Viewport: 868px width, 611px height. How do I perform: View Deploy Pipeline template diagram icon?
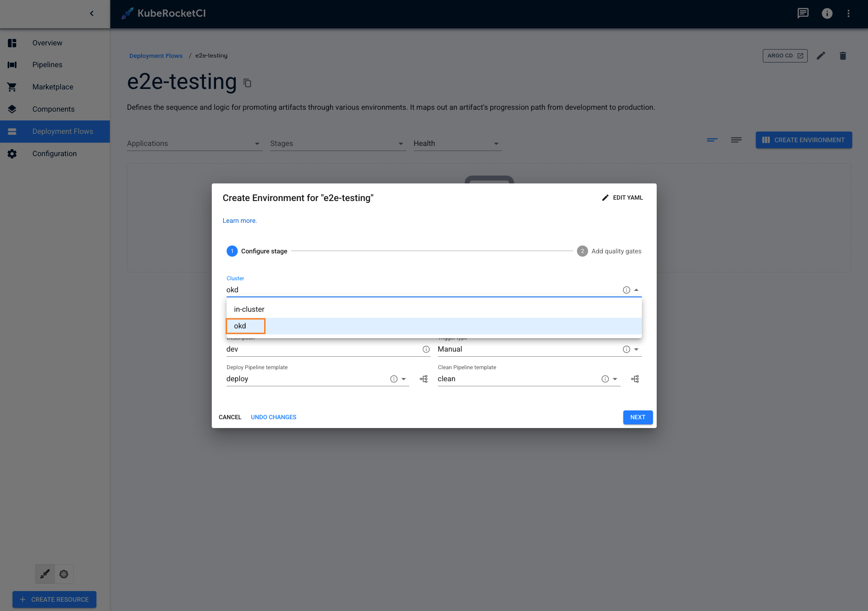pos(424,379)
